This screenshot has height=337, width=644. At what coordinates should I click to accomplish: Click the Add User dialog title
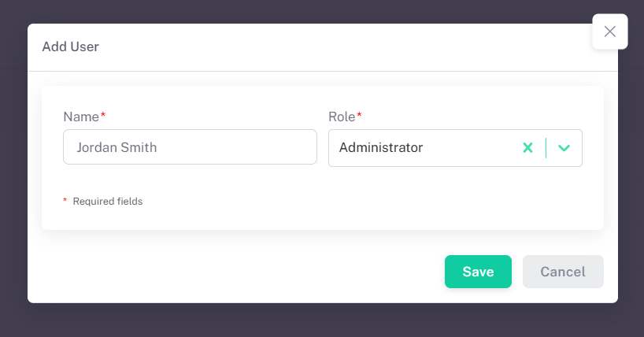click(x=70, y=46)
